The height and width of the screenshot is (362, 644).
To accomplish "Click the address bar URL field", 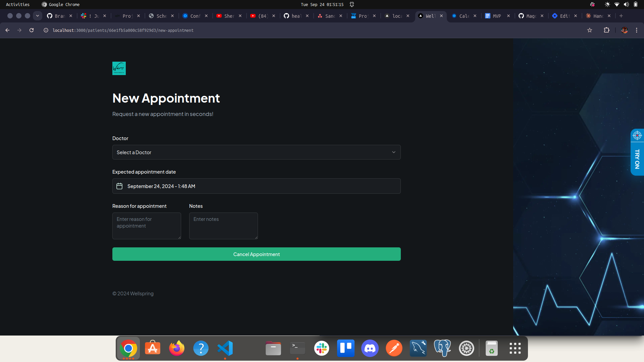I will pyautogui.click(x=124, y=30).
